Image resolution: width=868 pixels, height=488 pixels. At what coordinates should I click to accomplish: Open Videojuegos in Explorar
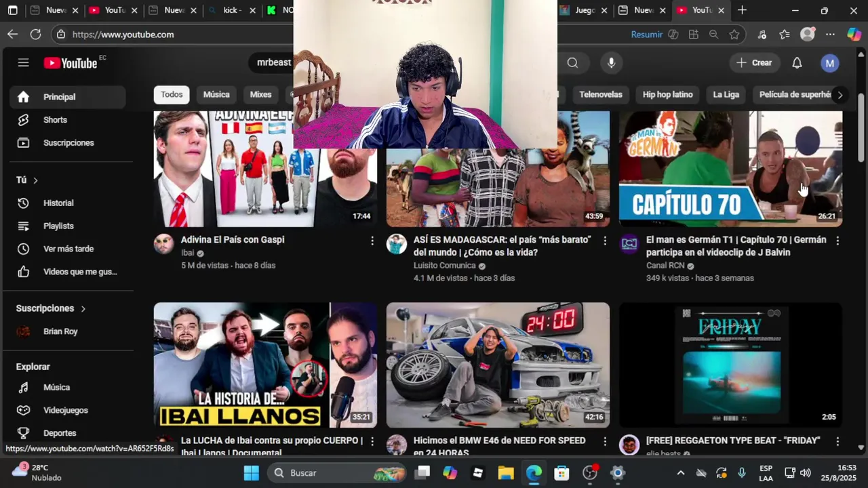point(68,410)
